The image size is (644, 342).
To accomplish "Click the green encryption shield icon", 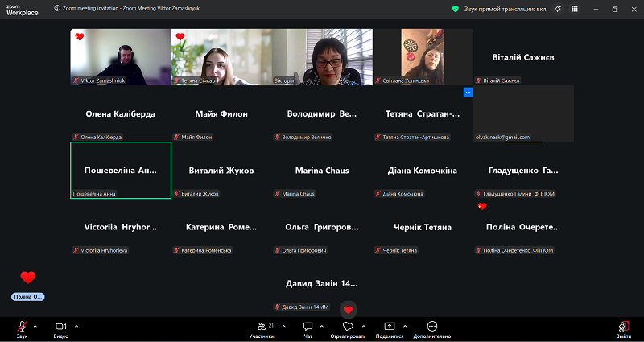I will tap(456, 8).
